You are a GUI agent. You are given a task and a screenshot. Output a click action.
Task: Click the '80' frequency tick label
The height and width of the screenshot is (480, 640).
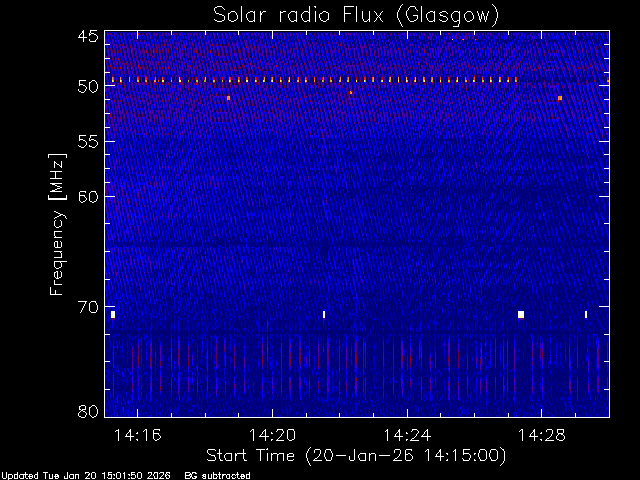pyautogui.click(x=88, y=411)
